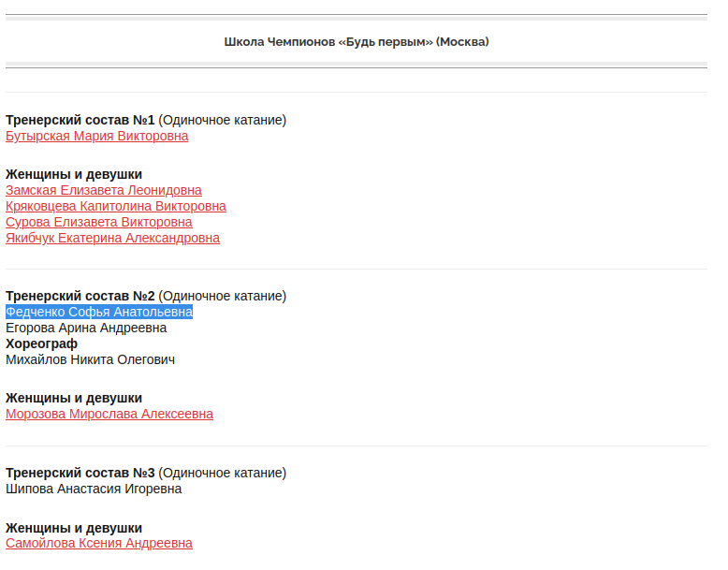The image size is (728, 570).
Task: Open Замская Елизавета Леонидовна link
Action: [104, 190]
